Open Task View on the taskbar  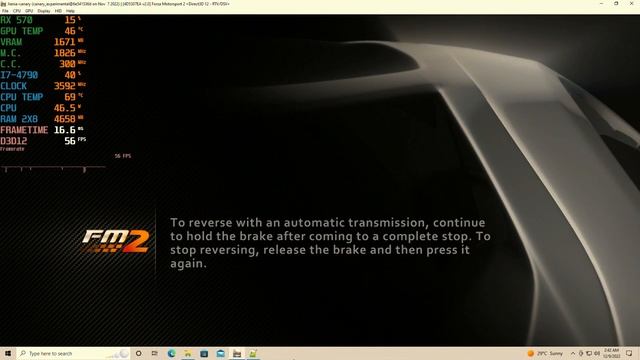click(x=155, y=353)
